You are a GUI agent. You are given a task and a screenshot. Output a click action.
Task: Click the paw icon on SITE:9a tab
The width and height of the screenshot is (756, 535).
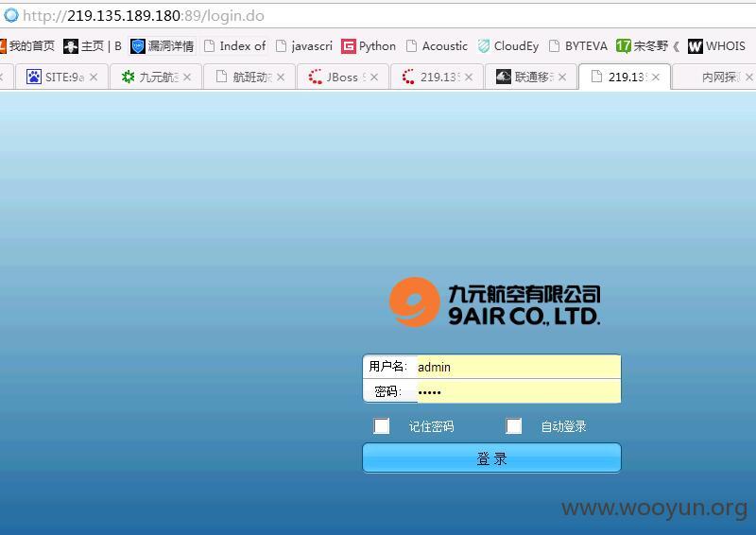(34, 77)
